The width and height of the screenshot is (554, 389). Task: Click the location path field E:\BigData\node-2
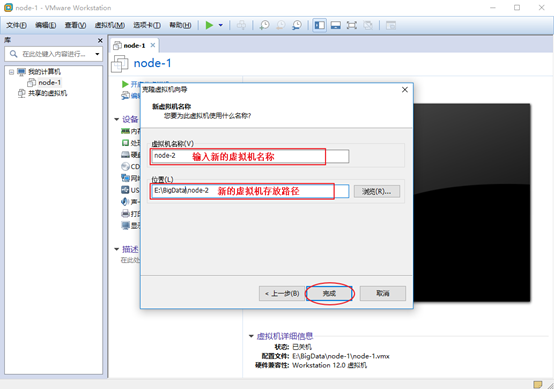tap(250, 191)
